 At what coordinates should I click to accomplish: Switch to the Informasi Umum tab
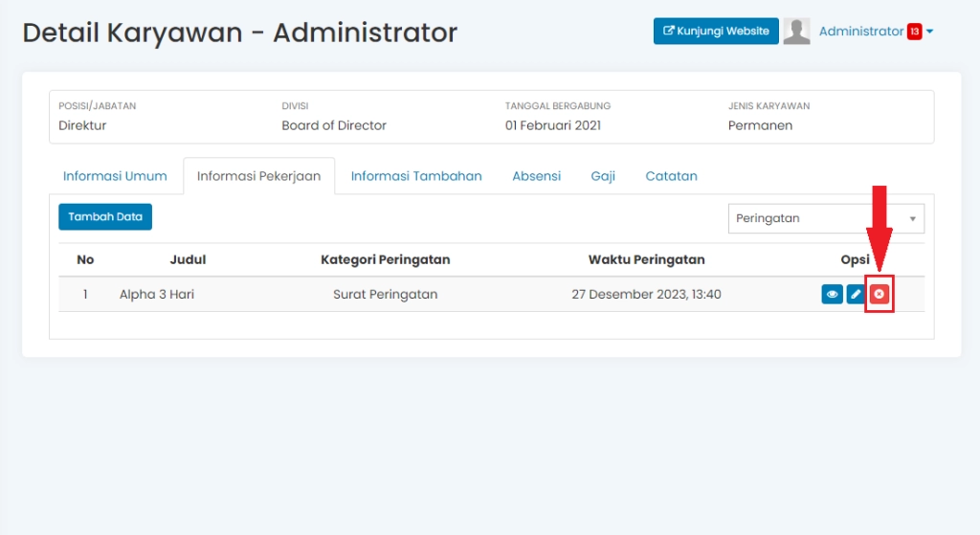coord(115,176)
